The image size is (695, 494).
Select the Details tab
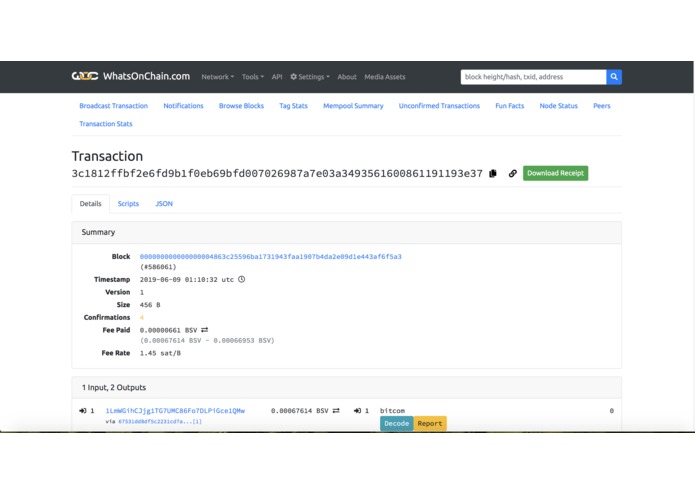(x=90, y=203)
